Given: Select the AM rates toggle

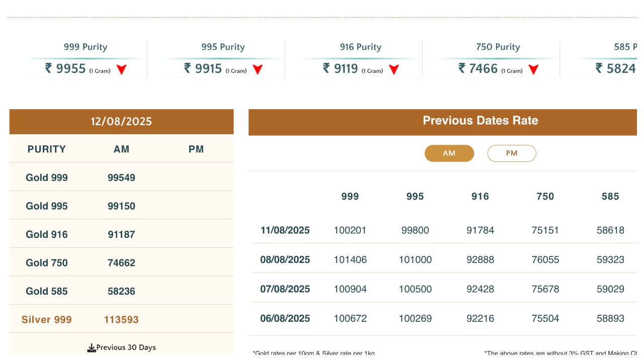Looking at the screenshot, I should pyautogui.click(x=449, y=153).
